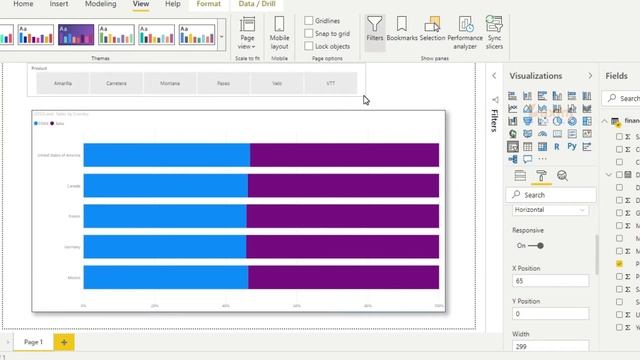Viewport: 640px width, 360px height.
Task: Select the Slicer visual icon
Action: pyautogui.click(x=512, y=147)
